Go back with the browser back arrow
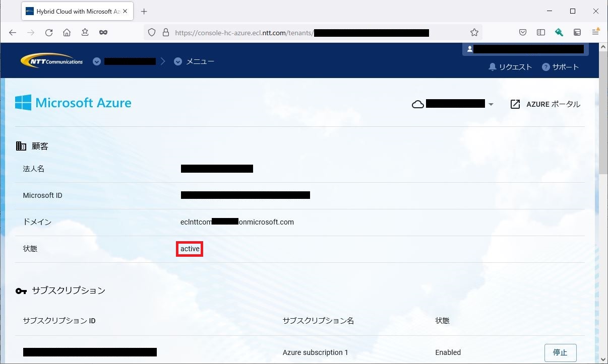Viewport: 608px width, 364px height. pyautogui.click(x=13, y=32)
